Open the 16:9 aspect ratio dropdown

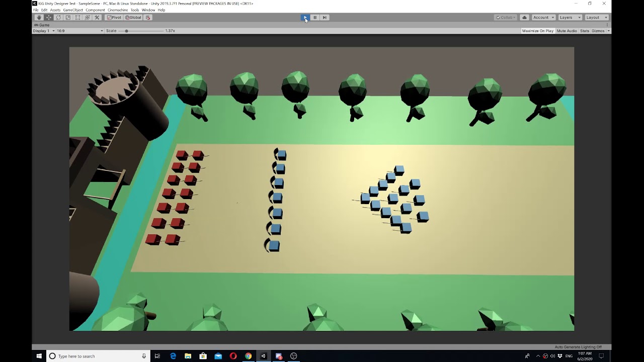coord(80,31)
